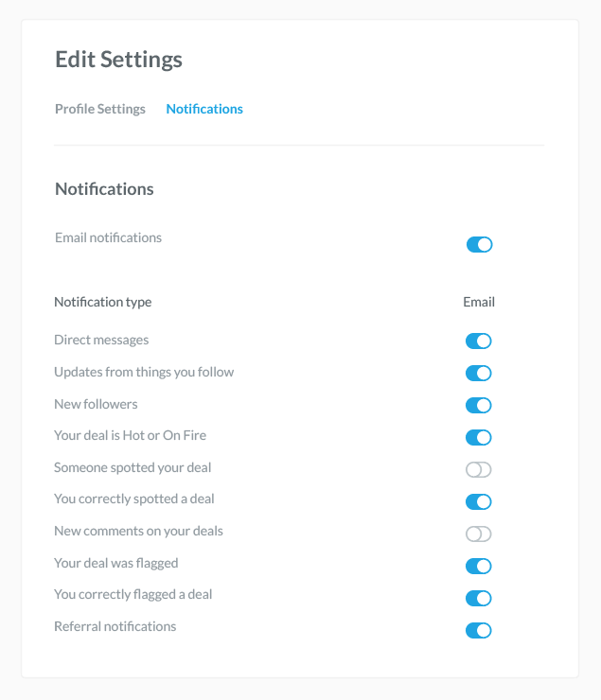This screenshot has width=601, height=700.
Task: Toggle Your deal is Hot or On Fire
Action: point(478,437)
